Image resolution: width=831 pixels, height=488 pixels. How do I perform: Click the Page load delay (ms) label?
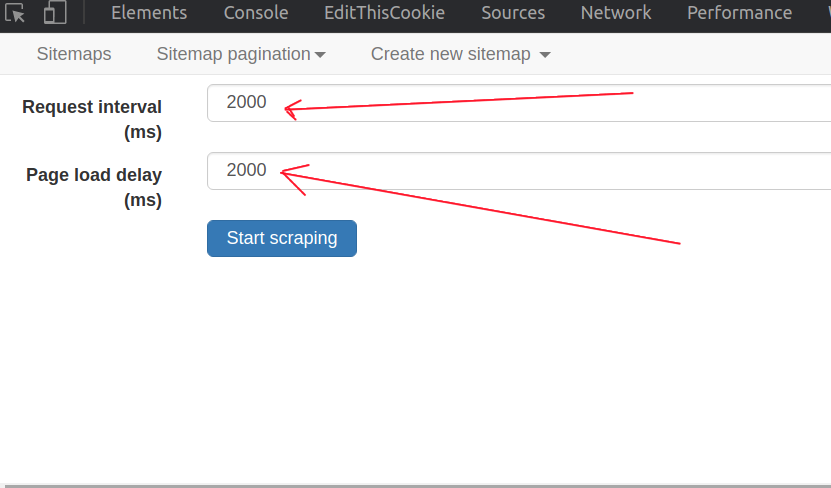click(94, 187)
